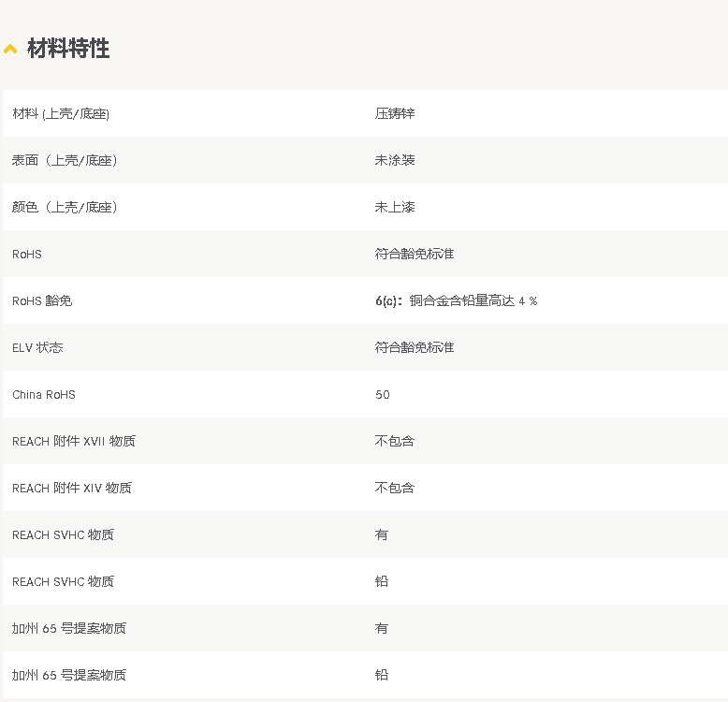
Task: Click 铅 in the REACH SVHC 物质 row
Action: tap(382, 581)
